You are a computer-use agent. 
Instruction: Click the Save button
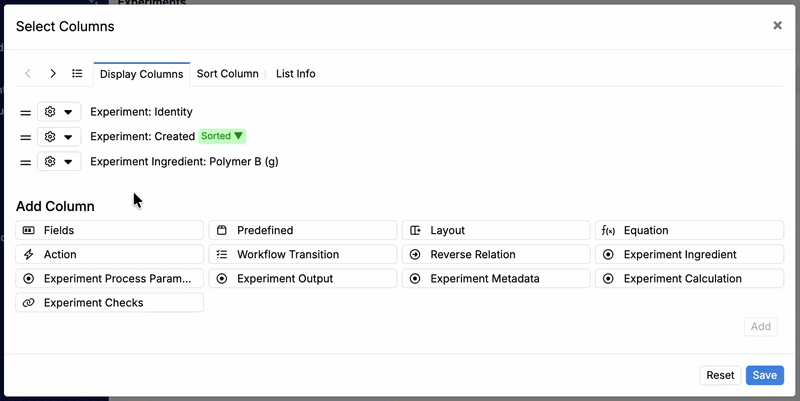click(764, 375)
